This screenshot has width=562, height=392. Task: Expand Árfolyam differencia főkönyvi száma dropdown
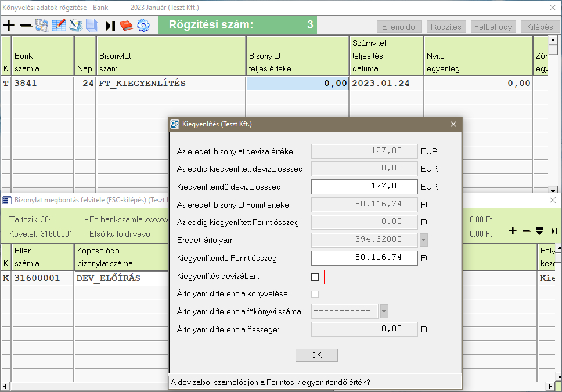point(384,311)
